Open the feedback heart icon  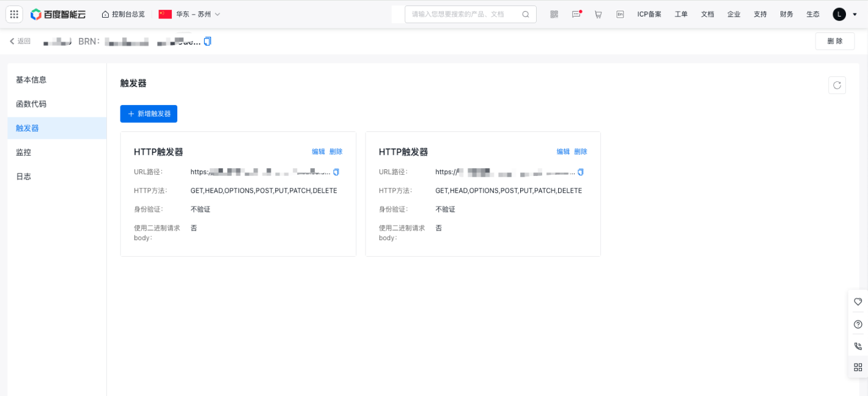[858, 301]
